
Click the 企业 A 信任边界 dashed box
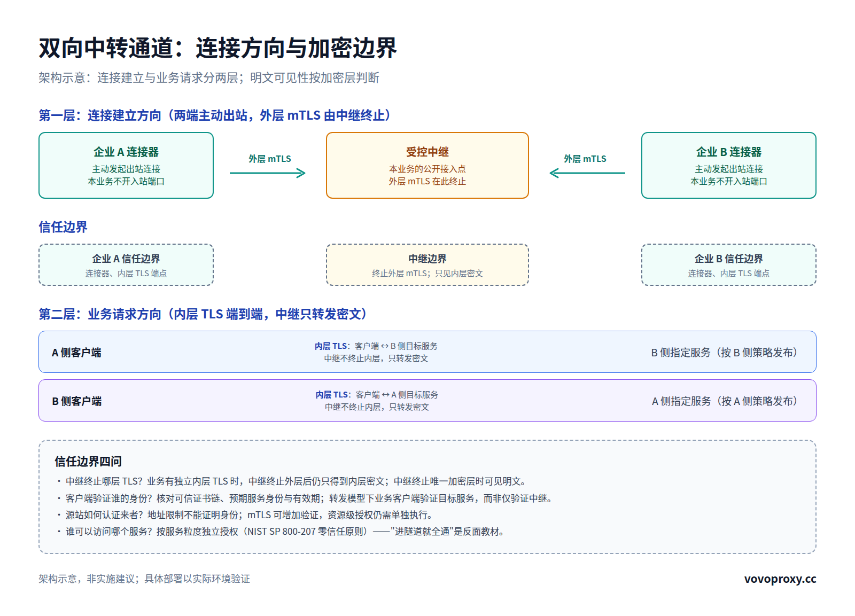click(126, 265)
